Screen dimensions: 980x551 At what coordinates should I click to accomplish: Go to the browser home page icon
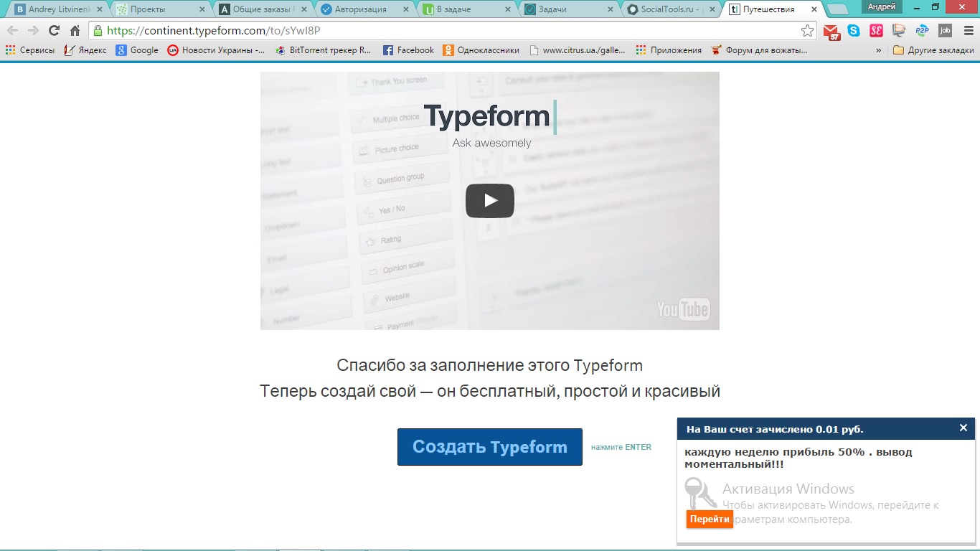(75, 31)
